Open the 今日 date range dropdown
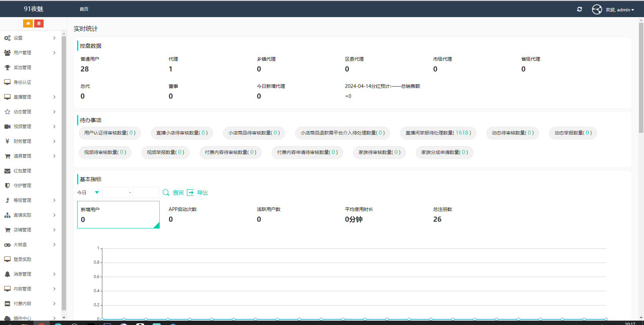 89,193
